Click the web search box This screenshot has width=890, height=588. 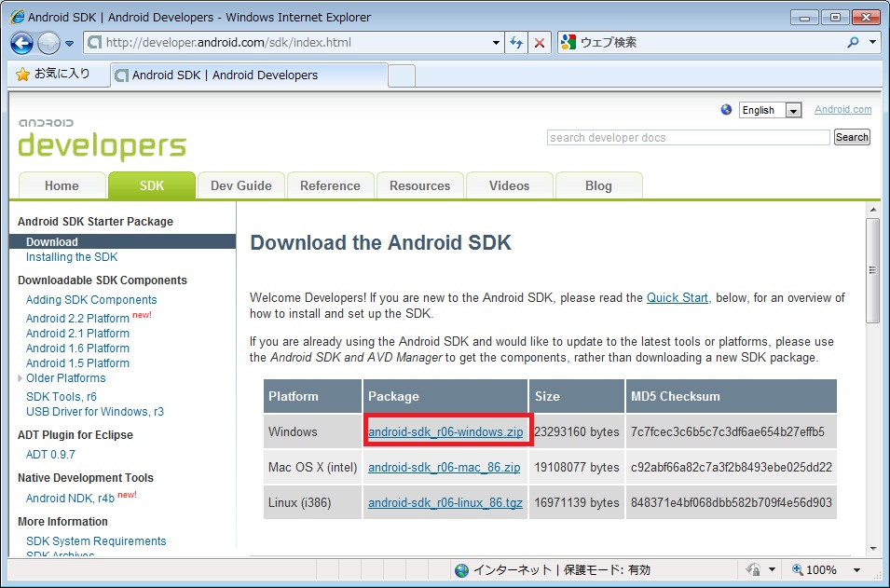[709, 43]
